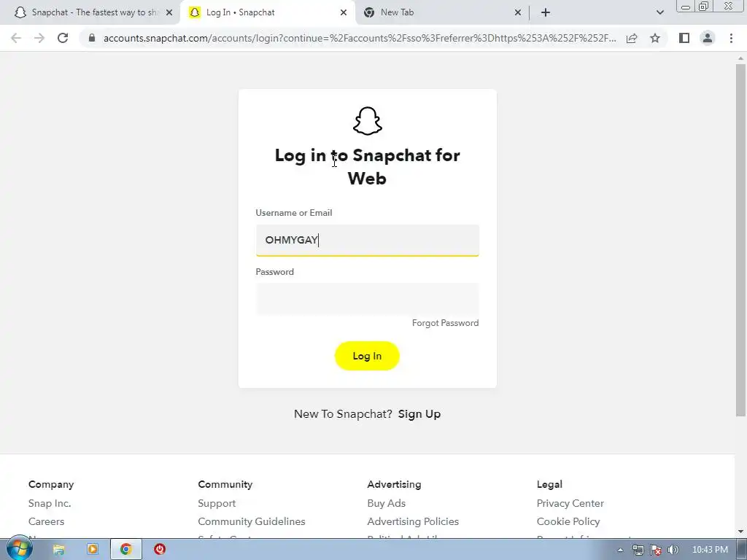Open Careers footer link
747x560 pixels.
[x=46, y=521]
